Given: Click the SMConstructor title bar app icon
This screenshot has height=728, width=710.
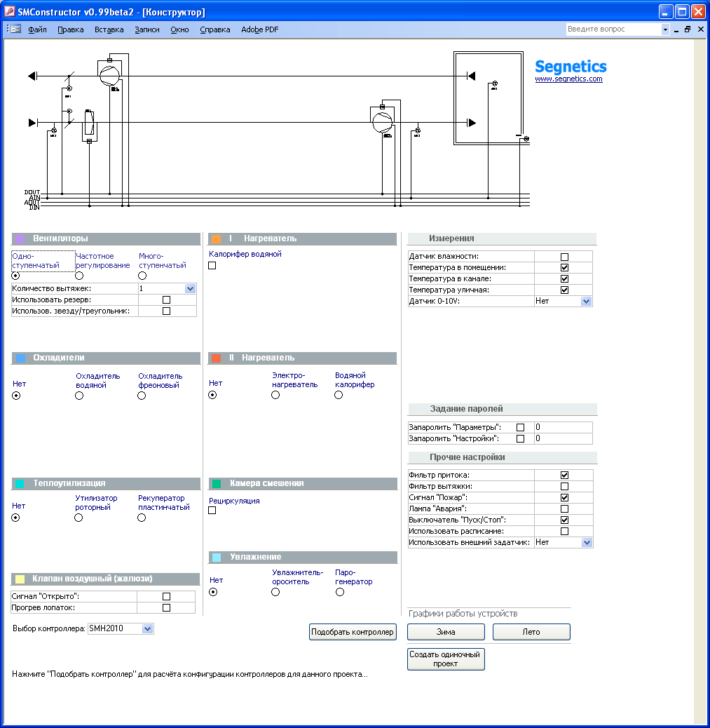Looking at the screenshot, I should 10,11.
